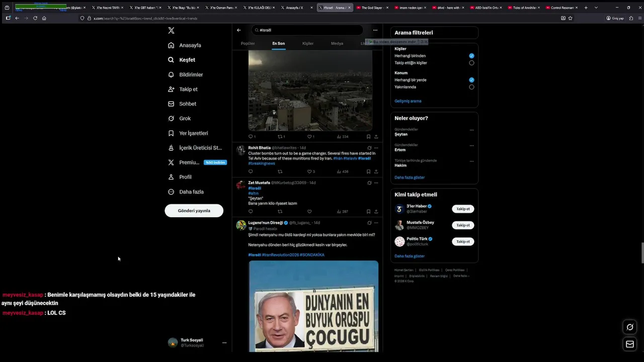This screenshot has width=644, height=362.
Task: Open options for Hakim trend
Action: tap(471, 161)
